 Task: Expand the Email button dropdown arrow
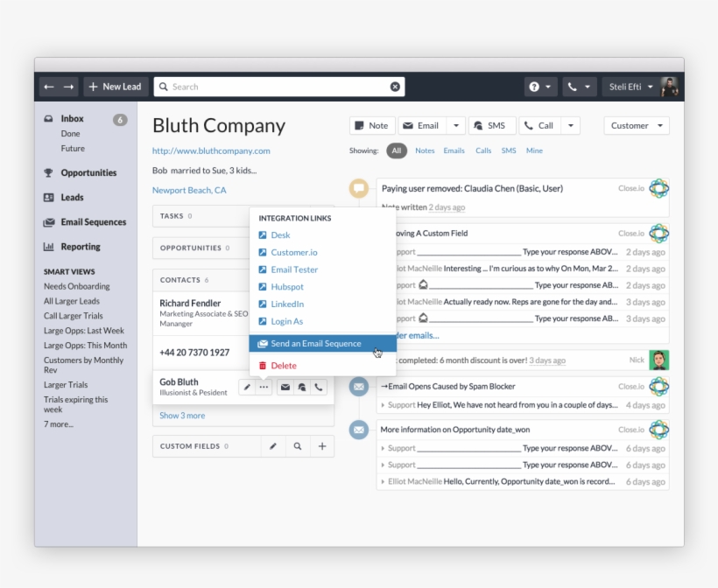(455, 126)
